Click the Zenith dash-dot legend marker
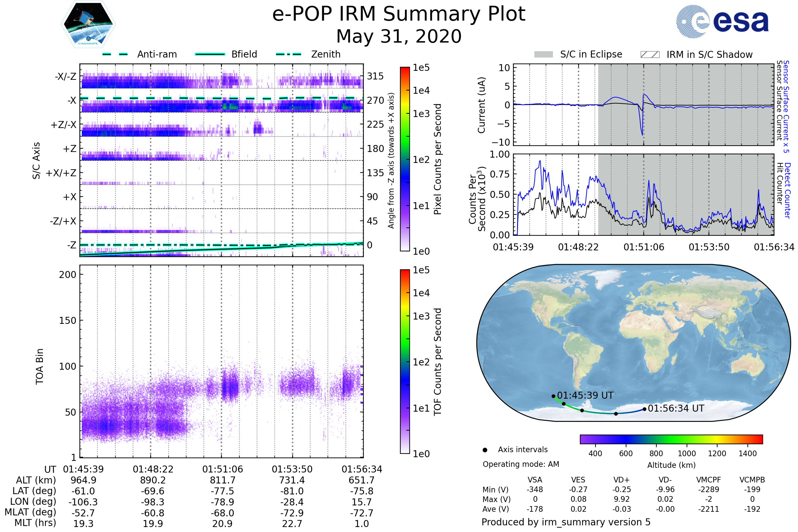This screenshot has width=798, height=532. (288, 54)
